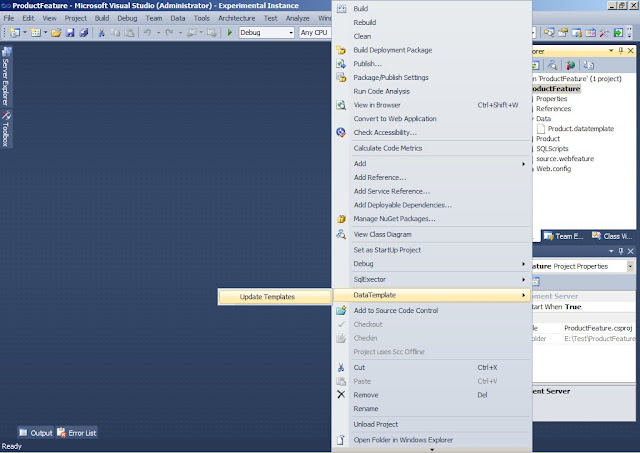Click the Object Browser toolbar icon

pos(577,33)
